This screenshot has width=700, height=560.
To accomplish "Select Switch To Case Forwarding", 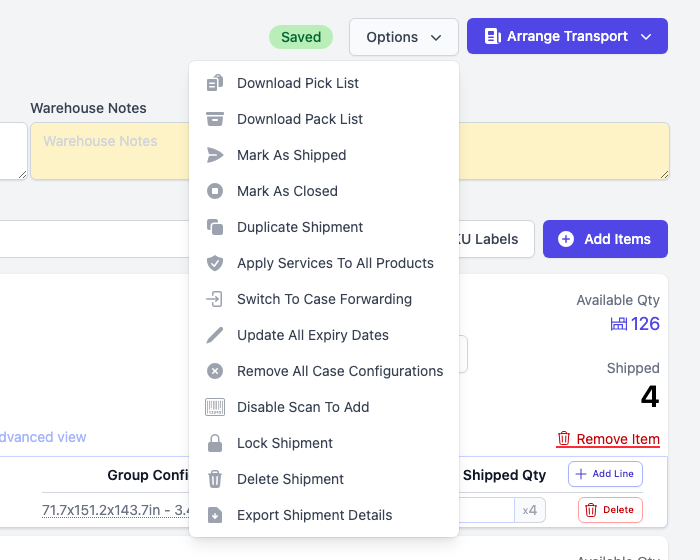I will 324,299.
